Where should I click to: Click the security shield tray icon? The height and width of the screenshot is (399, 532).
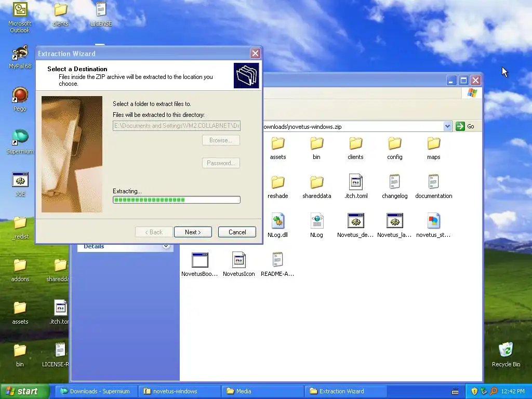[474, 391]
